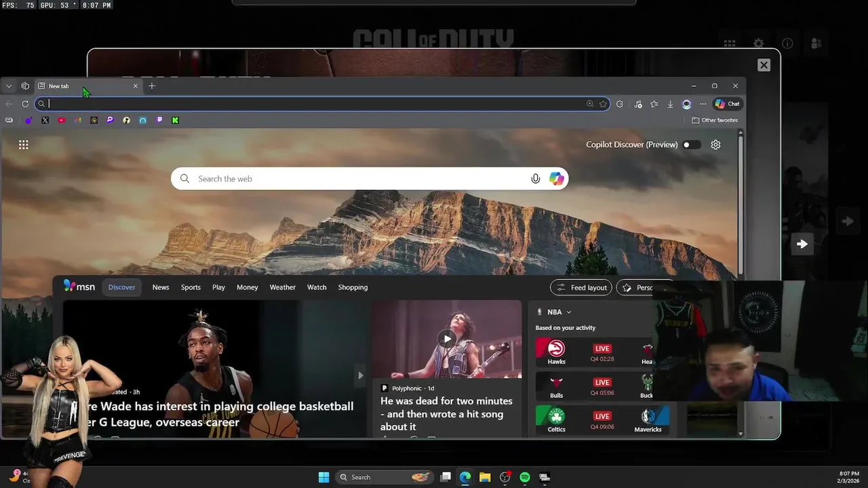
Task: Open the Downloads arrow icon
Action: tap(670, 104)
